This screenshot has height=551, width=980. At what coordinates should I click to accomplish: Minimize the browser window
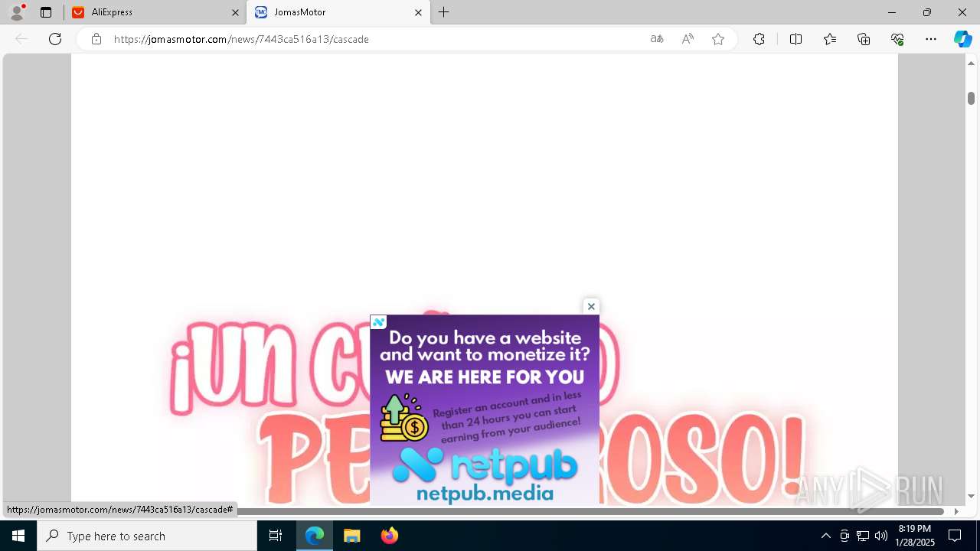[x=892, y=12]
